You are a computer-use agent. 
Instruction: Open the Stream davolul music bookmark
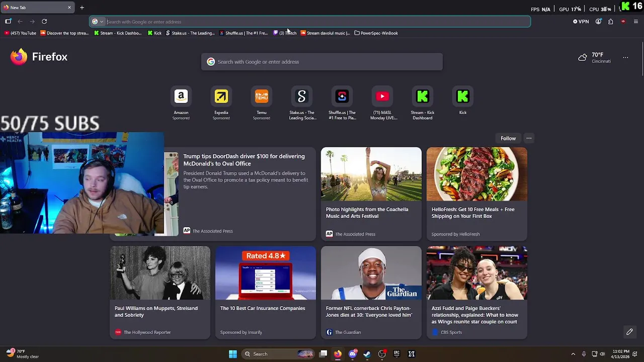click(325, 33)
